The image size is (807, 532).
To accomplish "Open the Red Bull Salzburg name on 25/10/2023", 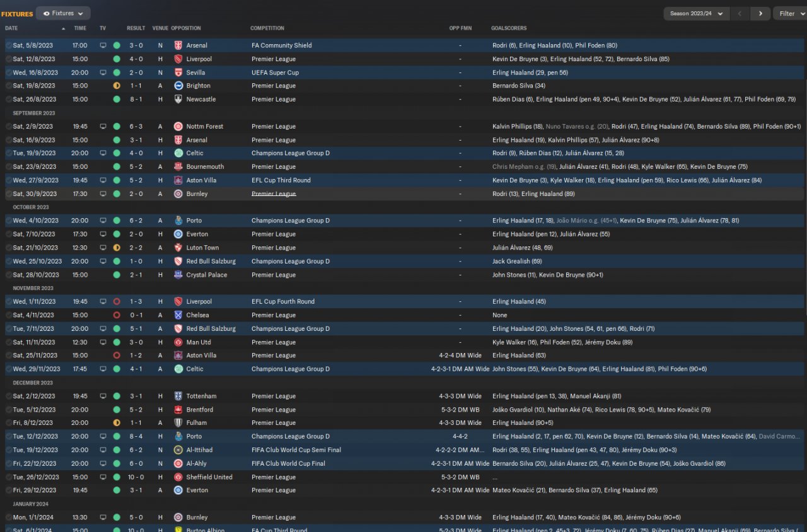I will click(x=211, y=262).
